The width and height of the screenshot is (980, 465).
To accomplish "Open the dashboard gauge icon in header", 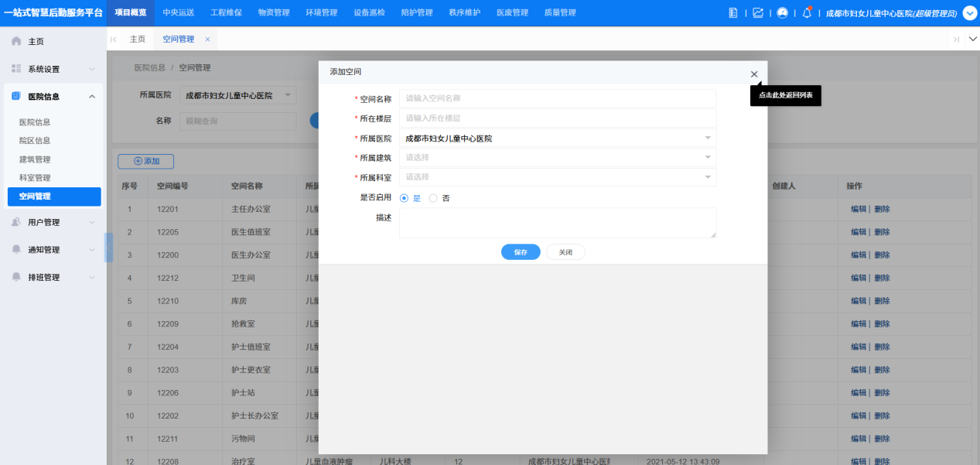I will tap(783, 13).
